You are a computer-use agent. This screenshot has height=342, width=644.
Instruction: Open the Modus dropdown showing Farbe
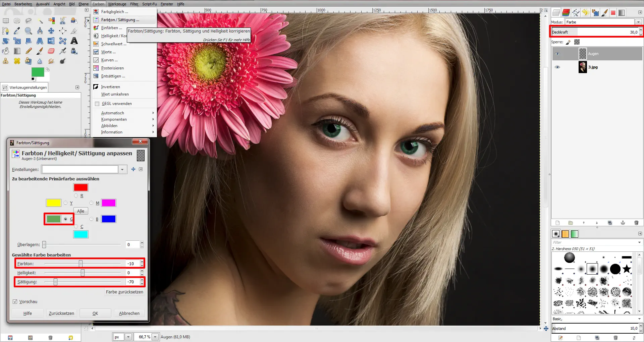(x=639, y=22)
